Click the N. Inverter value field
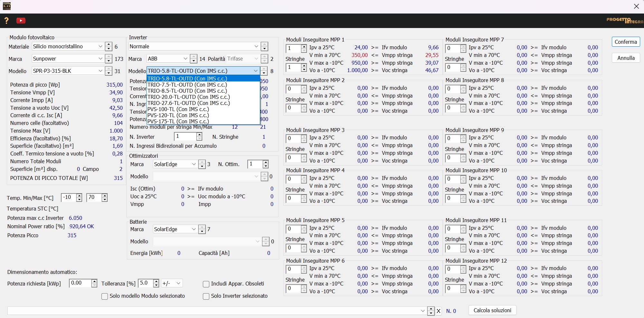644x318 pixels. pos(185,136)
